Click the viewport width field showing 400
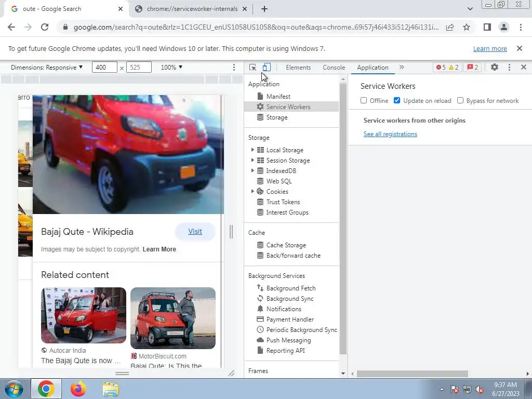The width and height of the screenshot is (532, 399). pyautogui.click(x=104, y=67)
